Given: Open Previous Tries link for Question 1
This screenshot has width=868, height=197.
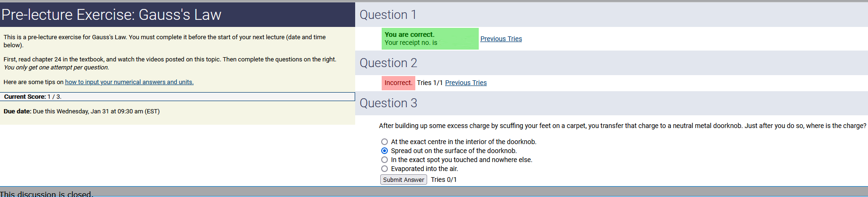Looking at the screenshot, I should 501,39.
